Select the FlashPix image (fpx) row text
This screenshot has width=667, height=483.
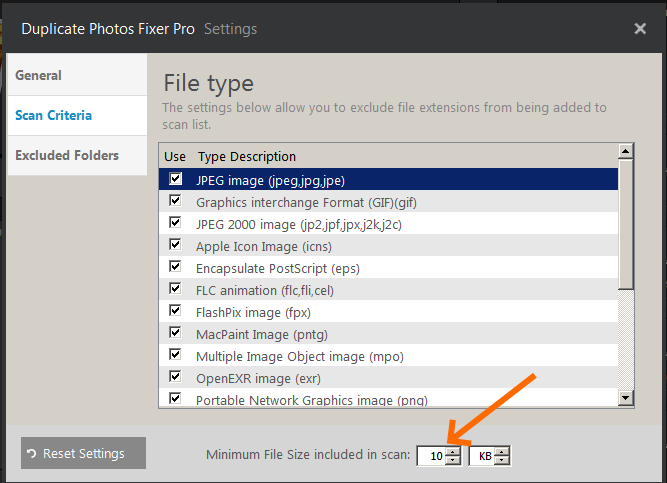pos(254,313)
